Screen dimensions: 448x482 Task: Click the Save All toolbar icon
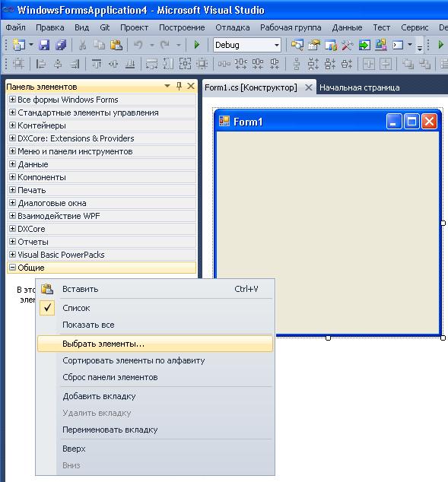61,45
